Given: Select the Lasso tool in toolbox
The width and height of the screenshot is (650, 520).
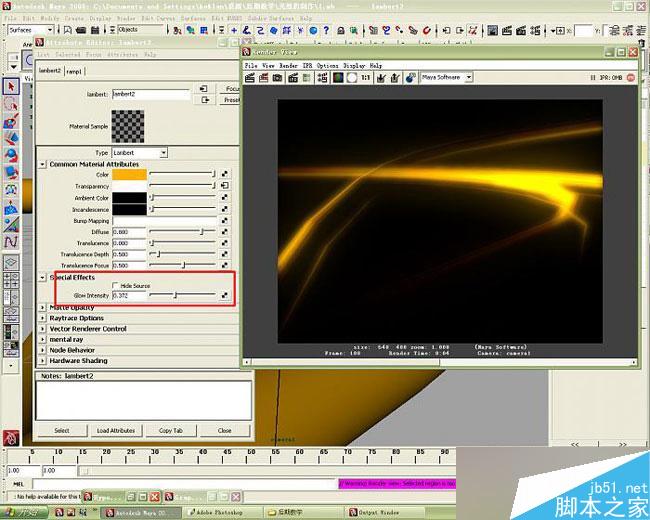Looking at the screenshot, I should click(x=12, y=103).
